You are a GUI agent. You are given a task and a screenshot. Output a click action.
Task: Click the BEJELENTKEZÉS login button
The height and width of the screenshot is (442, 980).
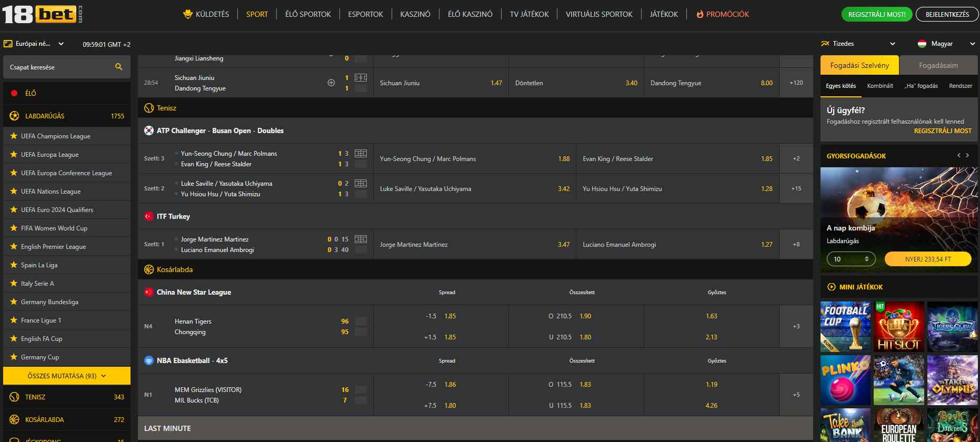tap(947, 14)
